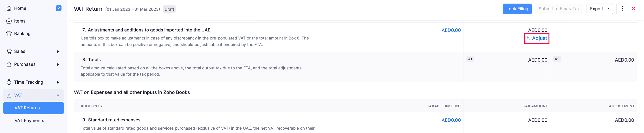Open Standard rated expenses taxable amount link
Viewport: 644px width, 133px height.
[451, 120]
